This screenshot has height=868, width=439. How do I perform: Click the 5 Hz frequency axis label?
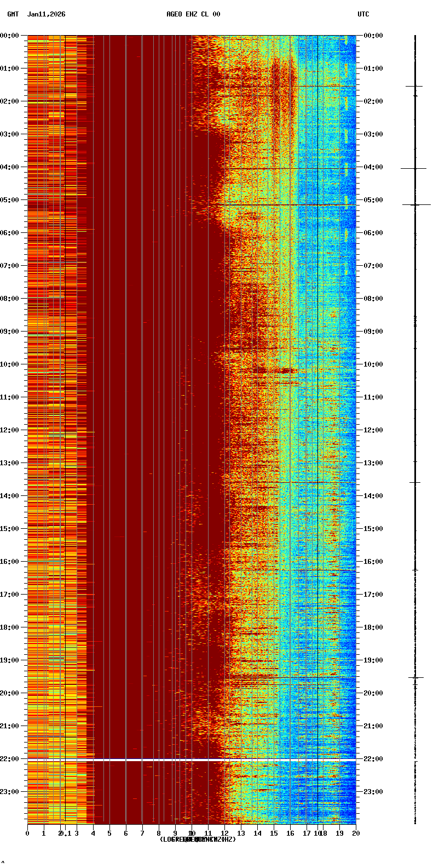[x=109, y=833]
